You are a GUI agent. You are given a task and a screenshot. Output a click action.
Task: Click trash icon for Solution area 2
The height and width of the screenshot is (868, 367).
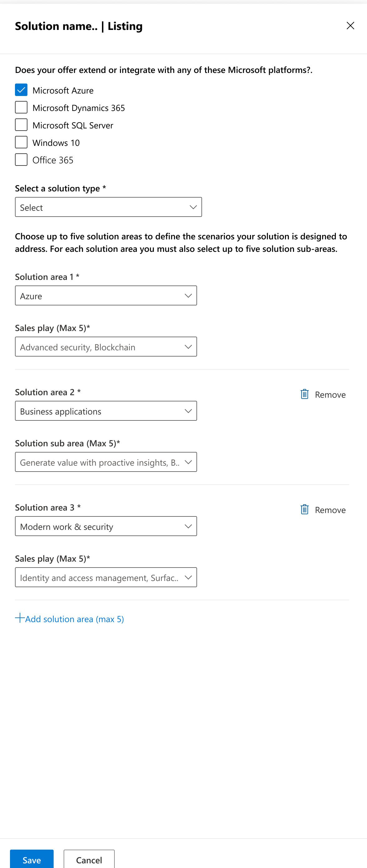pos(304,394)
